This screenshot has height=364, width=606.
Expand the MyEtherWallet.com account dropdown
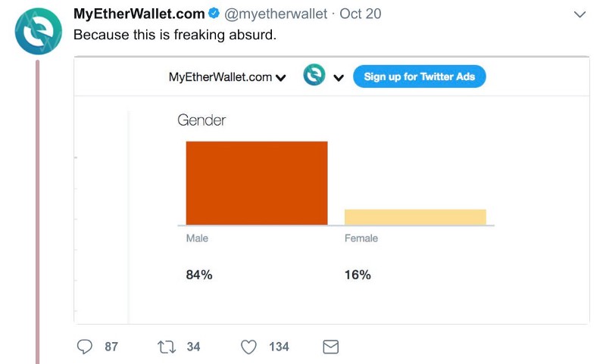click(x=227, y=77)
